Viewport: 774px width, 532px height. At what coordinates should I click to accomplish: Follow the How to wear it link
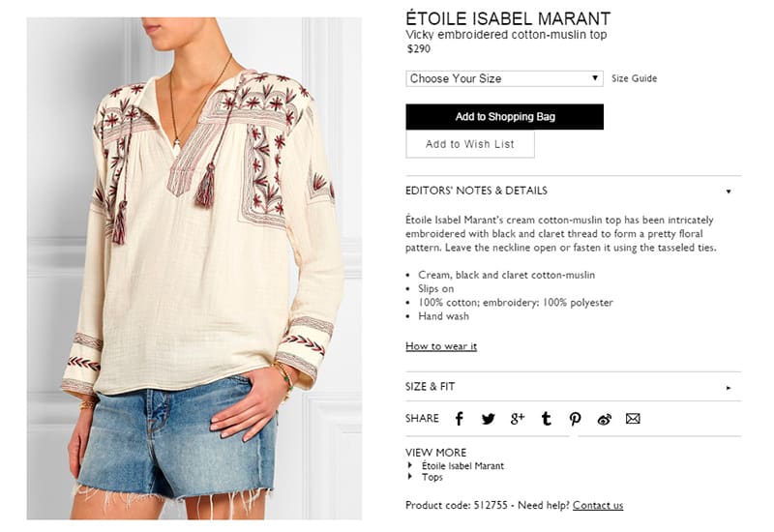pyautogui.click(x=441, y=346)
